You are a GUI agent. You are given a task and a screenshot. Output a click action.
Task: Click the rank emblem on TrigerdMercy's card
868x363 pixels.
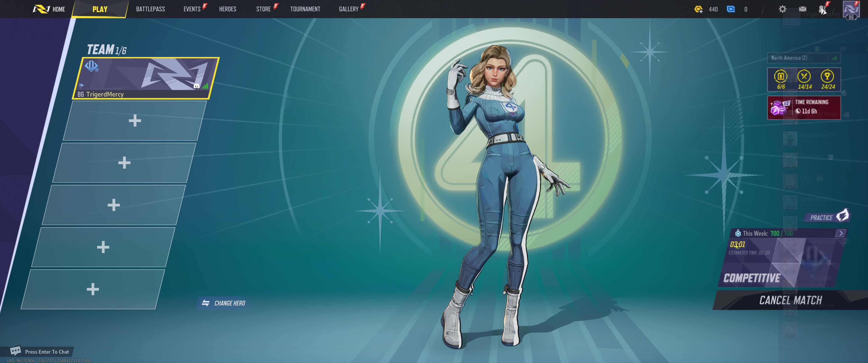pos(91,66)
